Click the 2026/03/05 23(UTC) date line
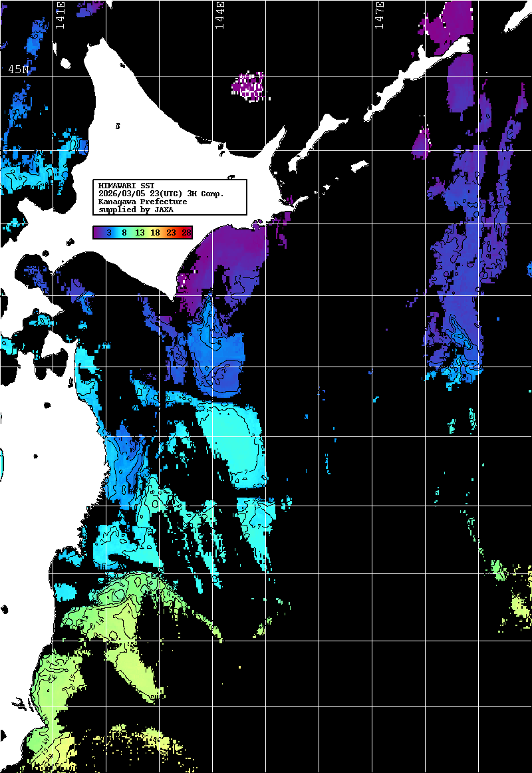 pos(161,194)
